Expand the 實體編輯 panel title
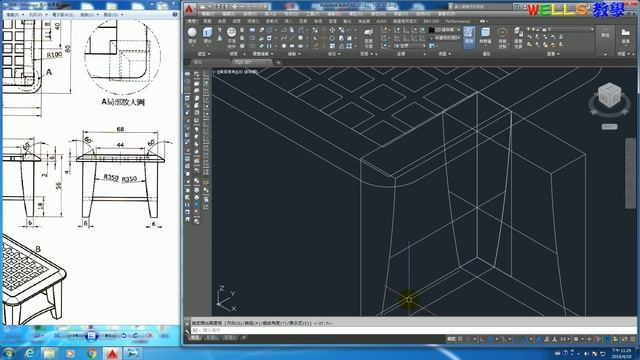The width and height of the screenshot is (640, 360). pos(262,54)
